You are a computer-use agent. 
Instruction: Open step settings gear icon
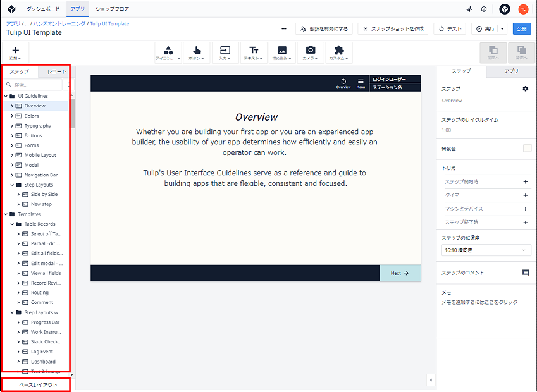pos(526,89)
